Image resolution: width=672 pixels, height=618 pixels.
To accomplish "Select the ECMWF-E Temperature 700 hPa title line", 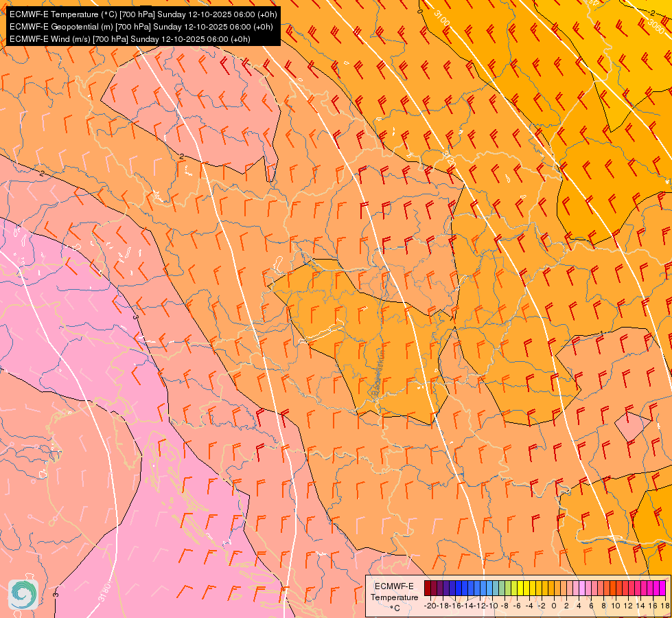I will [x=143, y=14].
